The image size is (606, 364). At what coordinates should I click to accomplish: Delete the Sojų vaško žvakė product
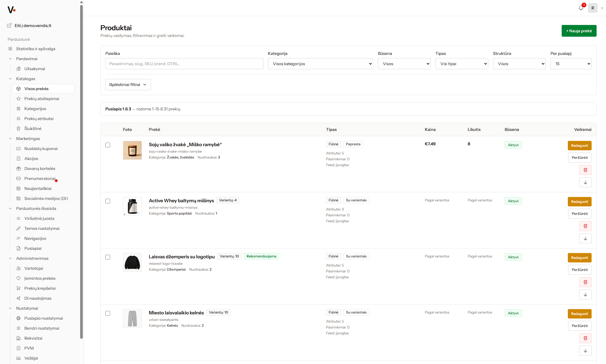tap(585, 170)
